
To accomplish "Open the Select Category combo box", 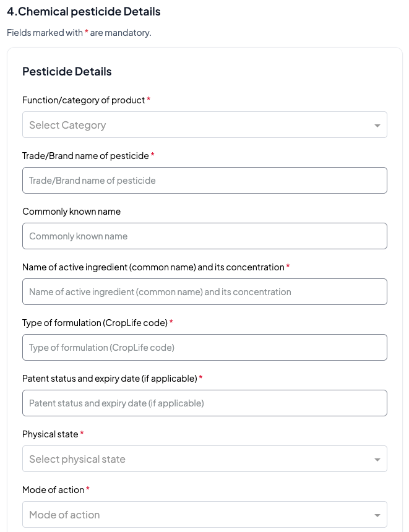I will point(198,125).
